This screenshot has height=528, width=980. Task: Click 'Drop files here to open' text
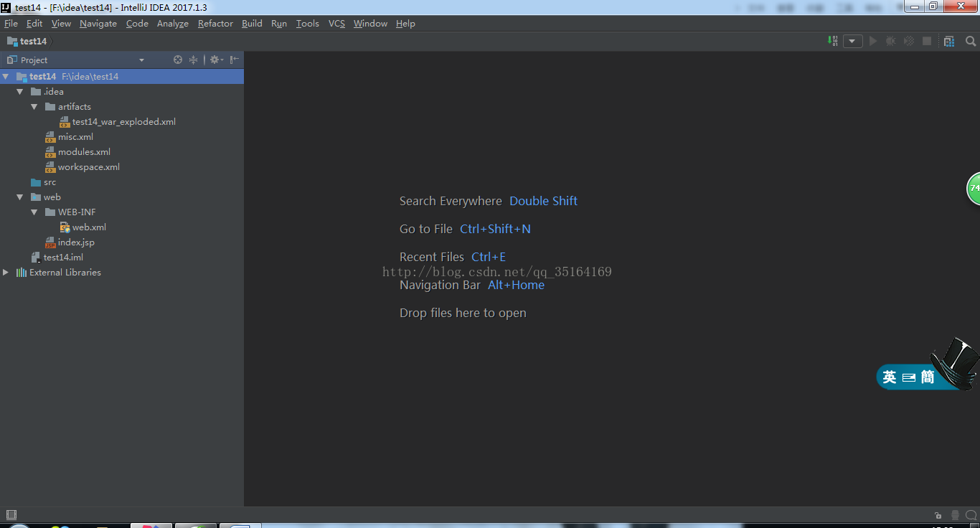point(463,313)
